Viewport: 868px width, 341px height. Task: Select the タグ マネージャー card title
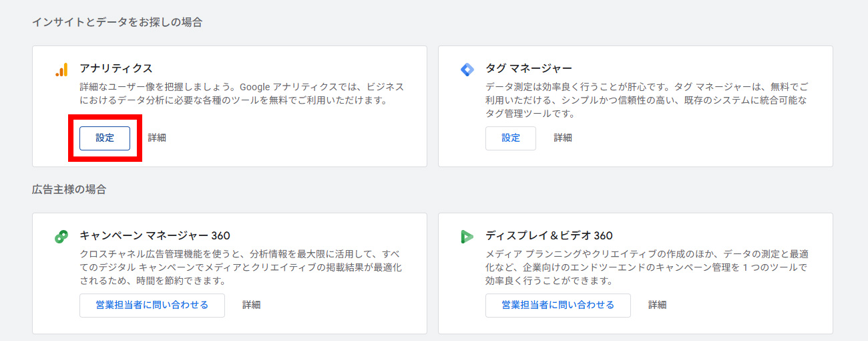(x=529, y=68)
